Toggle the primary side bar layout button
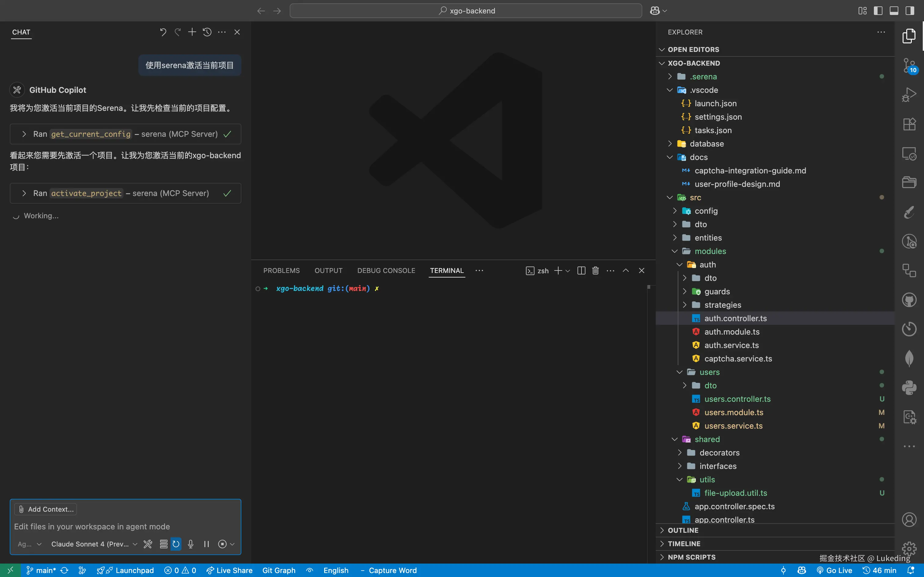Screen dimensions: 924x577 (x=878, y=11)
